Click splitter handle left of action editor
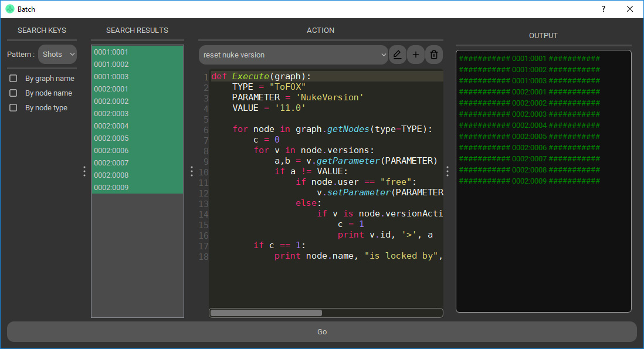Viewport: 644px width, 349px height. coord(192,171)
